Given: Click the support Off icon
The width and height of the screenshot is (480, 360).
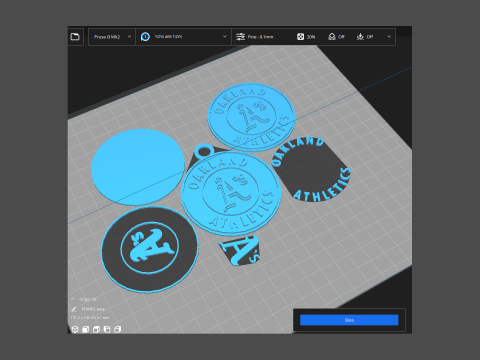Looking at the screenshot, I should tap(332, 37).
